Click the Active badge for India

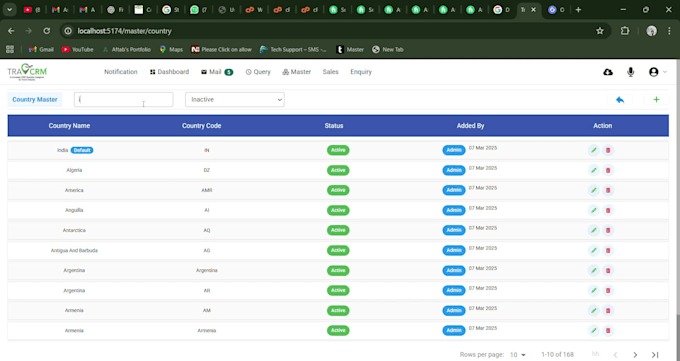tap(338, 150)
